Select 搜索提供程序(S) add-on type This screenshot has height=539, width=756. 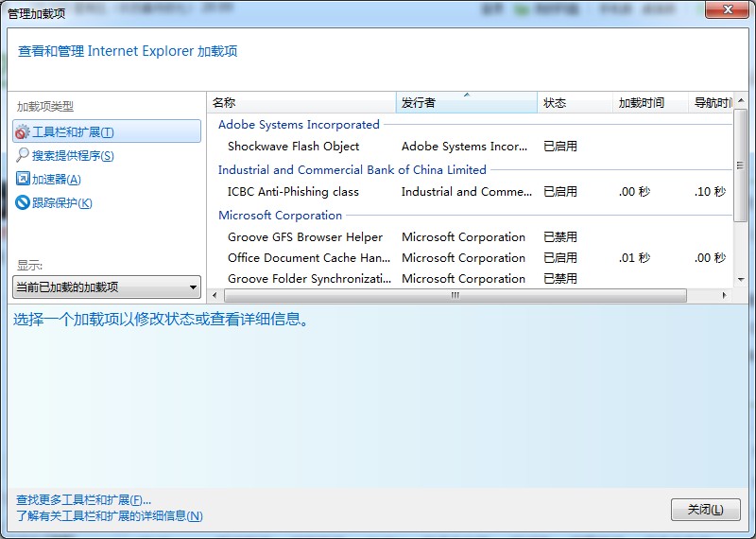[x=73, y=155]
